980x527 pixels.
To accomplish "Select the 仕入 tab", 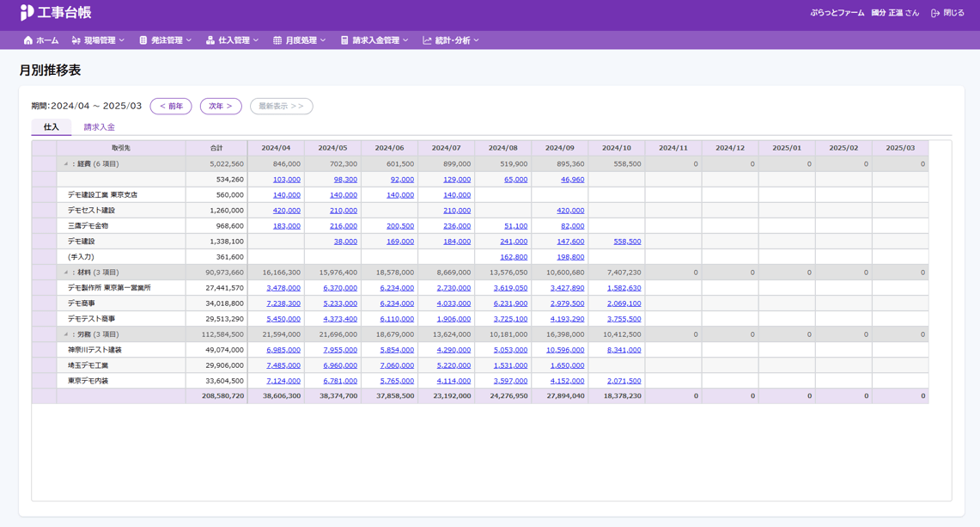I will [x=52, y=127].
